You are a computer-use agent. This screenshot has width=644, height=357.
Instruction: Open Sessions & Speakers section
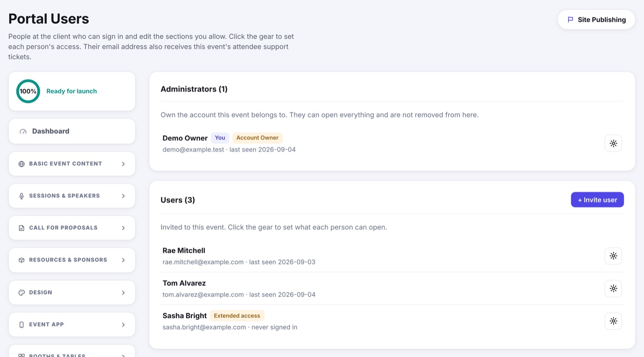point(72,196)
